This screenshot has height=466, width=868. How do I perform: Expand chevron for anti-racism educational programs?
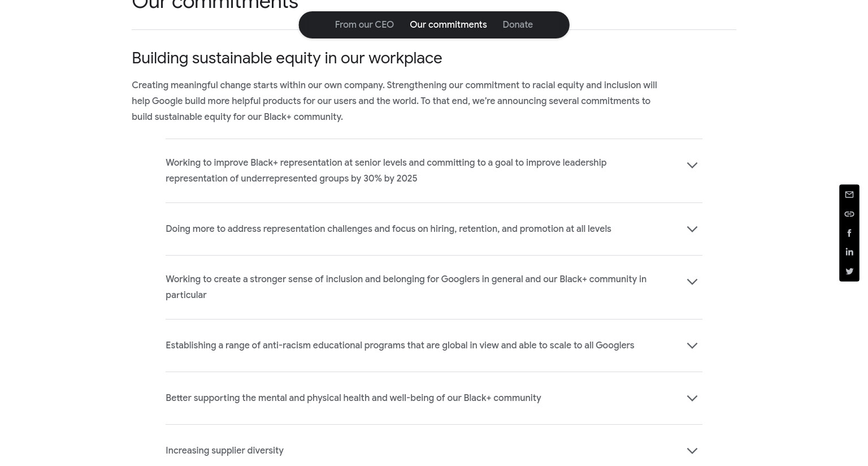coord(692,346)
